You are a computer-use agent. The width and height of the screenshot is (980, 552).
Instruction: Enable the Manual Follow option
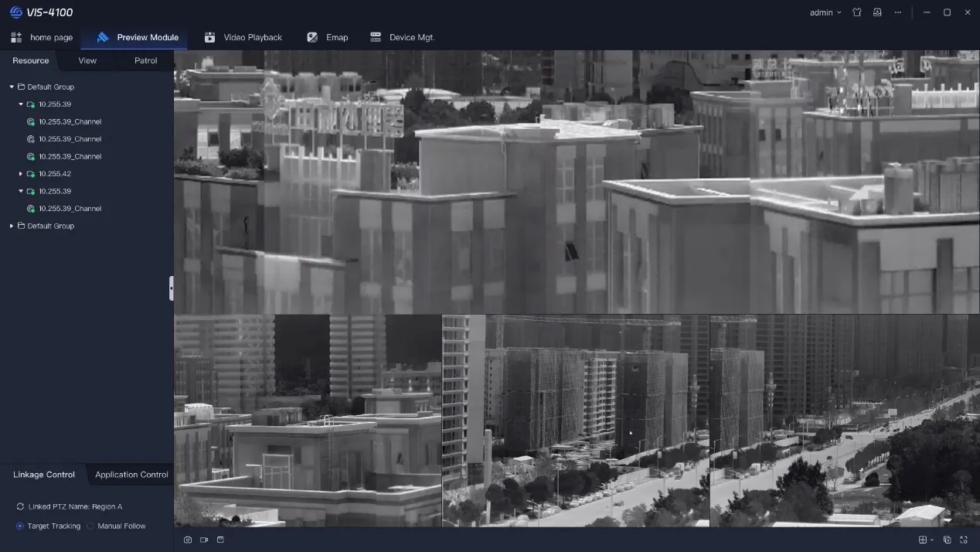tap(90, 526)
